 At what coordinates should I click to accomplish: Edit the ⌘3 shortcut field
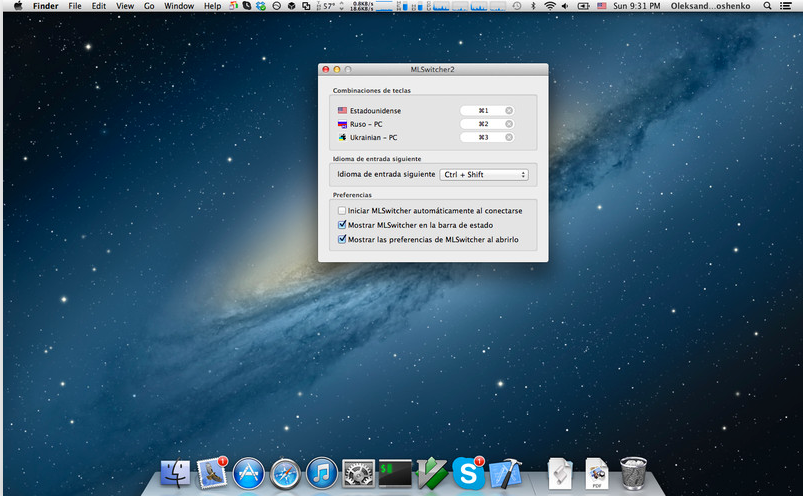pos(487,137)
